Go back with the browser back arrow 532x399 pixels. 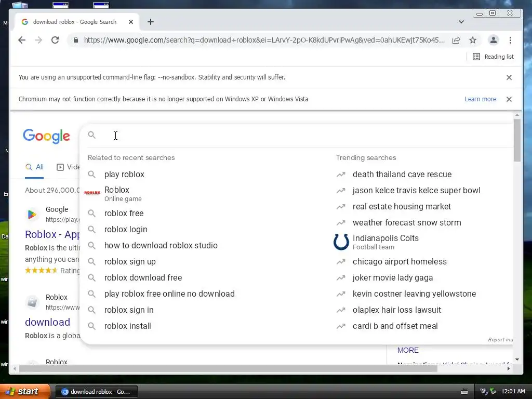click(22, 40)
